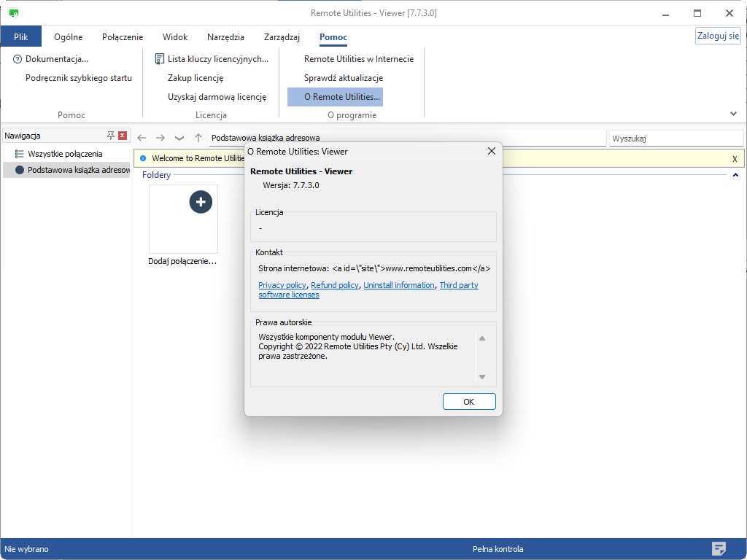Open the Privacy policy link
The height and width of the screenshot is (560, 747).
[282, 285]
